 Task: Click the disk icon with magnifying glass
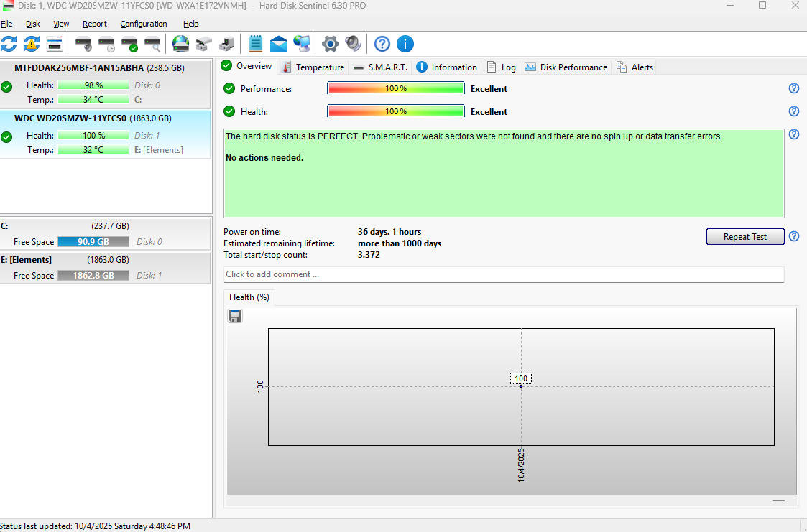[152, 44]
